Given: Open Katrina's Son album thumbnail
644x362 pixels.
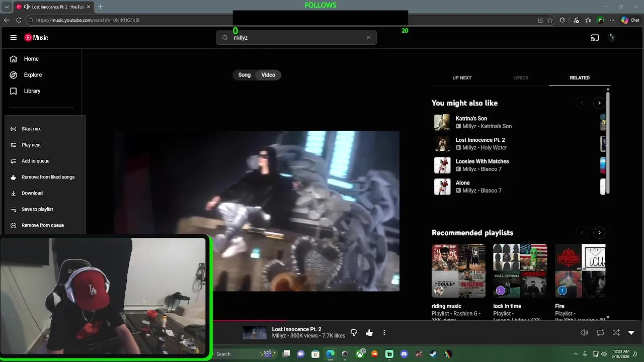Looking at the screenshot, I should [x=442, y=122].
